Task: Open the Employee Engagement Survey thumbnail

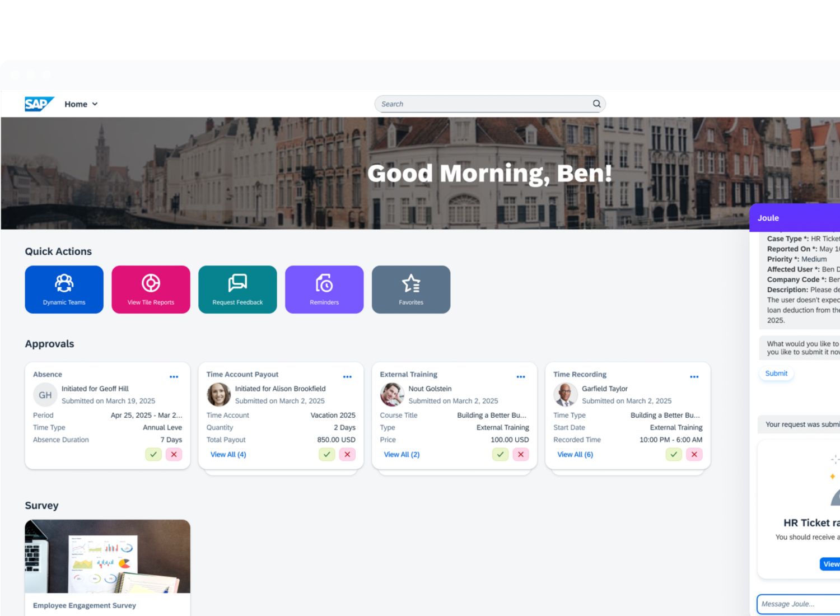Action: click(108, 556)
